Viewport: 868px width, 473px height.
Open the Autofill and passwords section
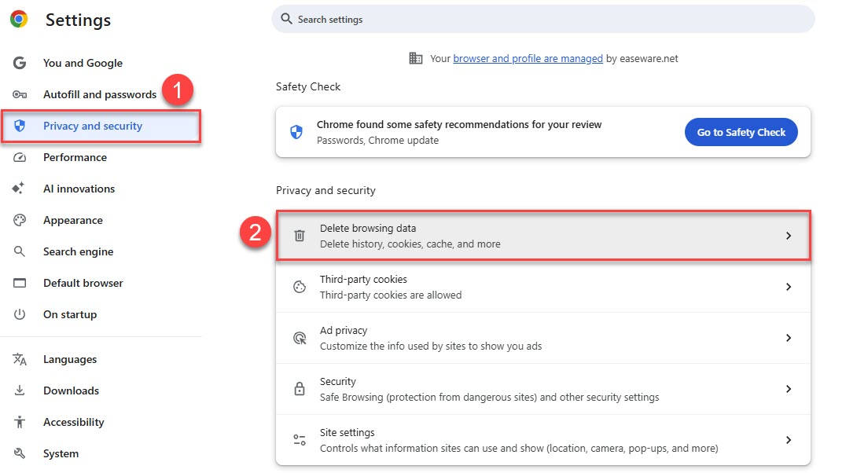[x=99, y=94]
